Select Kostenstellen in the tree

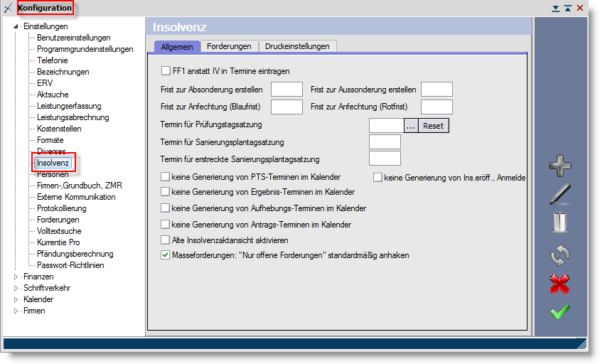[59, 129]
